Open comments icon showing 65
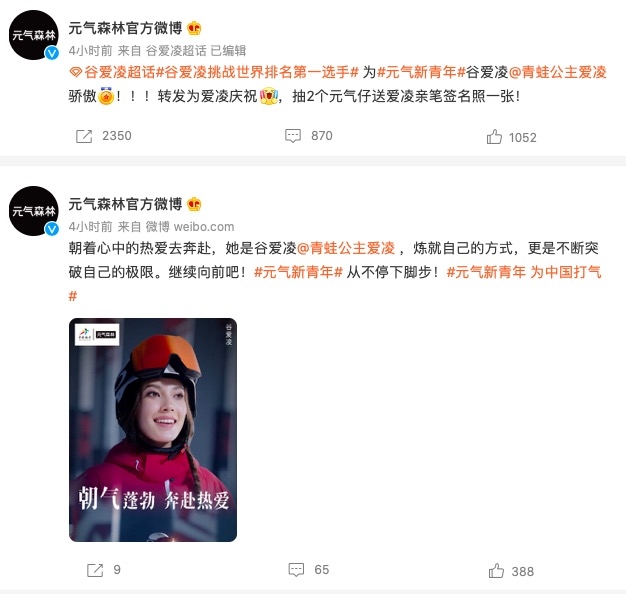The height and width of the screenshot is (594, 626). tap(296, 570)
